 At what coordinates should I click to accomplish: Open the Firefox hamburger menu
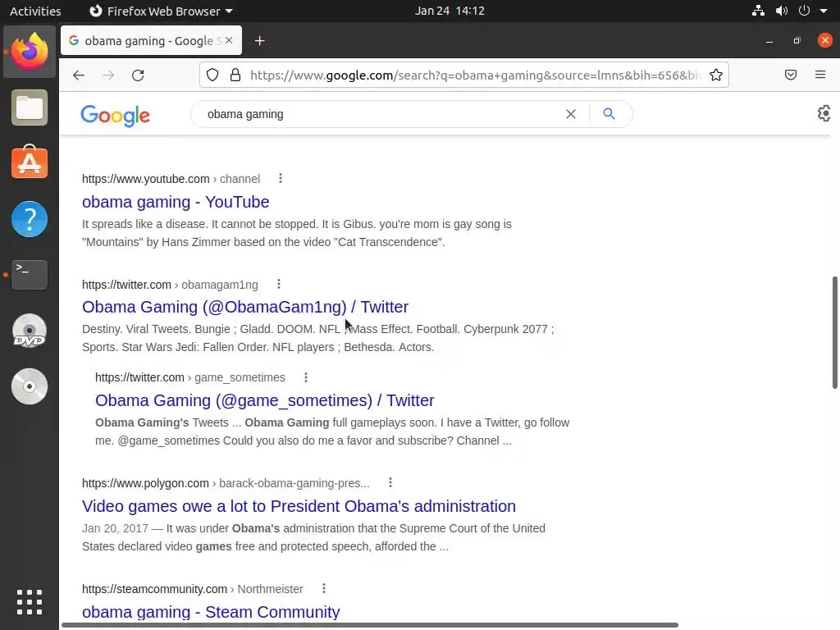820,75
